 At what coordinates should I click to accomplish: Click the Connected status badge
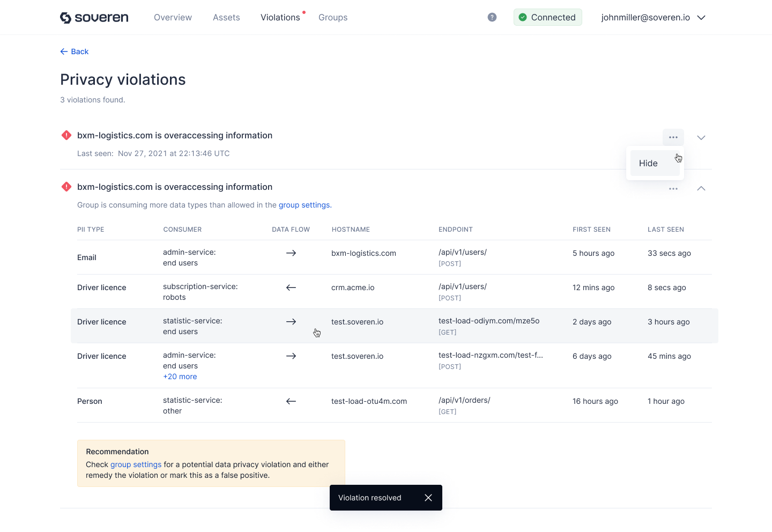(x=547, y=17)
